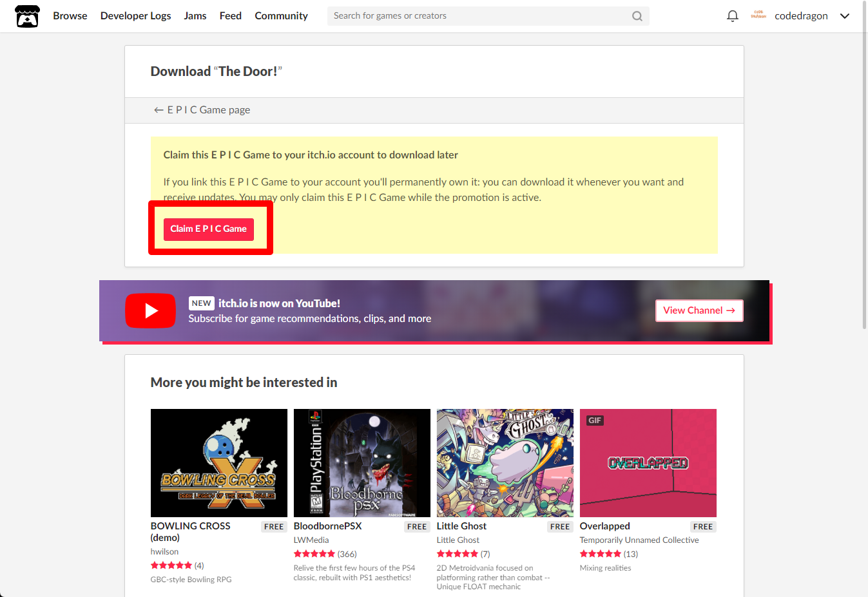868x597 pixels.
Task: Open the BOWLING CROSS thumbnail
Action: tap(219, 463)
